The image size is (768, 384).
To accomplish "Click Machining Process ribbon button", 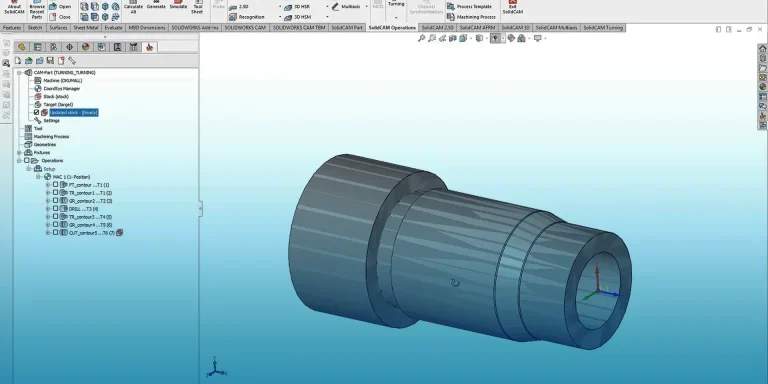I will 471,17.
